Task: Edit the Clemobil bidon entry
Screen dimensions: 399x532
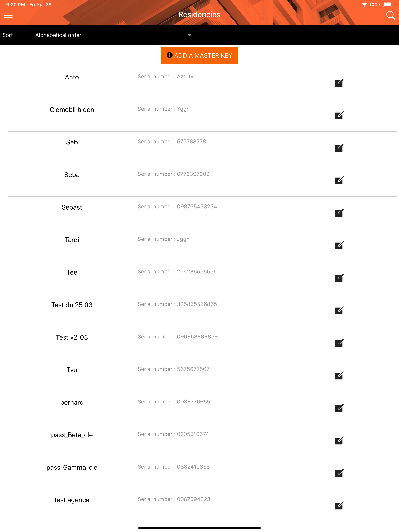Action: (x=339, y=115)
